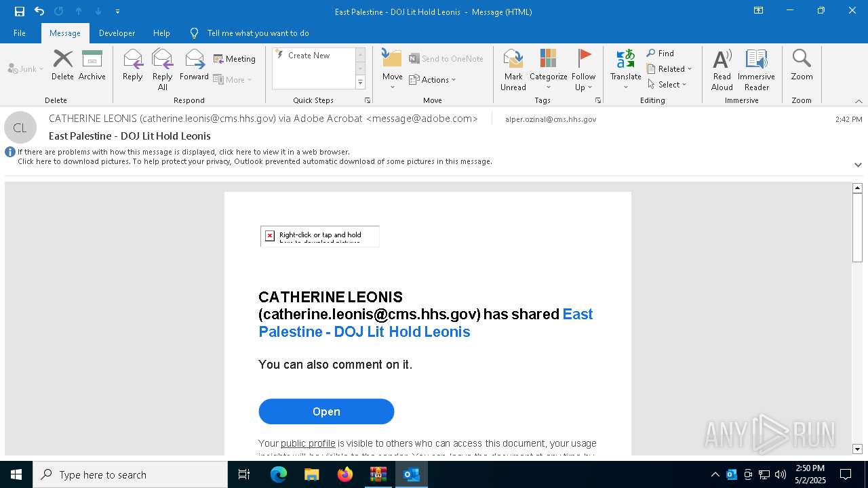Click the view in web browser info bar
This screenshot has width=868, height=488.
coord(184,152)
